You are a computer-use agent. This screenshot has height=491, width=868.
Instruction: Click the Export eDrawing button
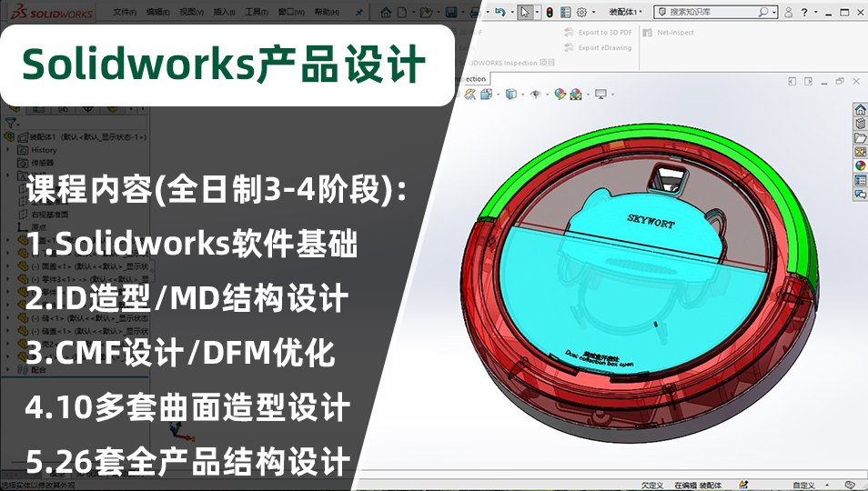598,47
